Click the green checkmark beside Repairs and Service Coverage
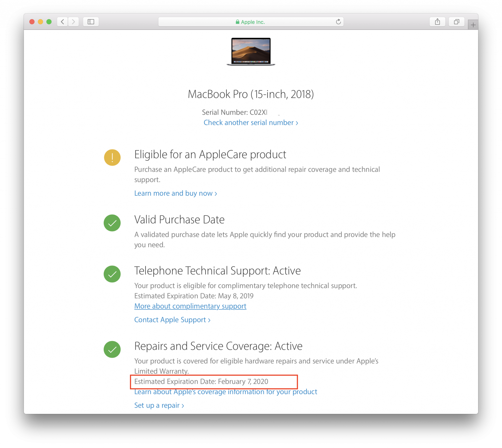This screenshot has width=502, height=448. point(112,349)
